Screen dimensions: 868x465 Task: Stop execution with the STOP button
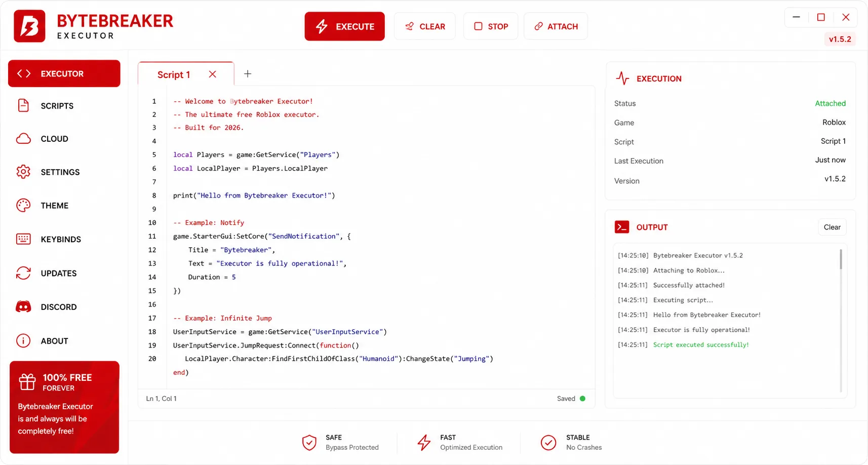coord(490,26)
